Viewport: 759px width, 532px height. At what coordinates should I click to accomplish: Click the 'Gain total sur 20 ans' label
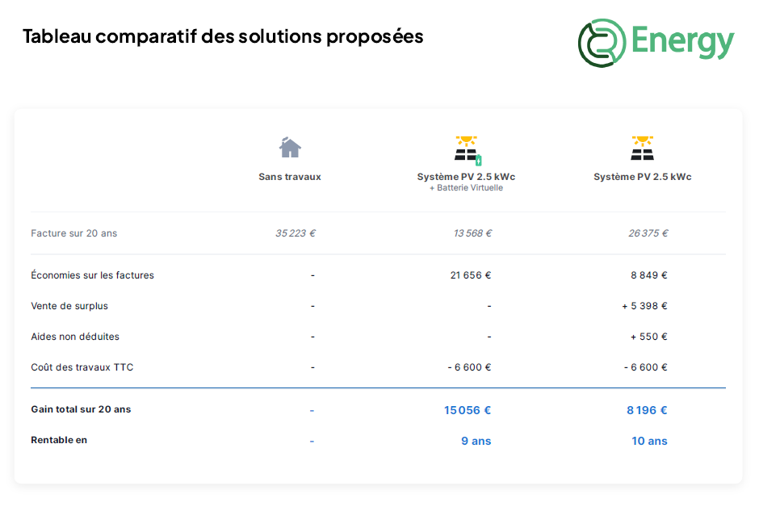[81, 409]
